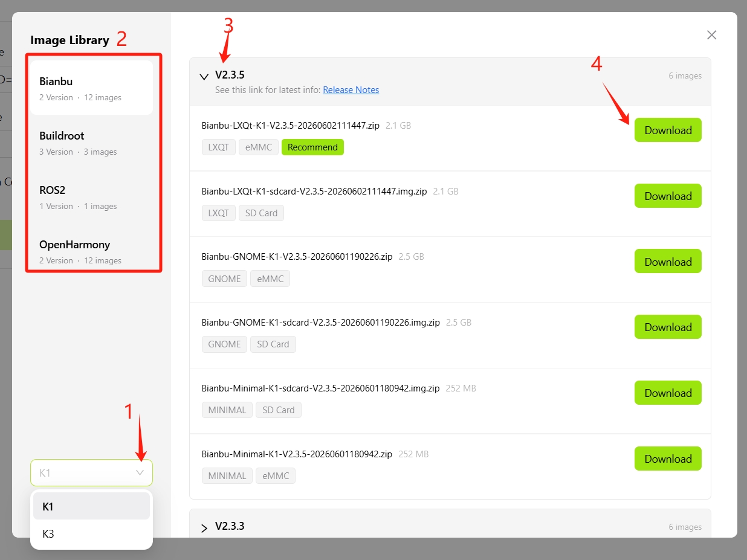Open the Release Notes link
This screenshot has width=747, height=560.
[351, 90]
